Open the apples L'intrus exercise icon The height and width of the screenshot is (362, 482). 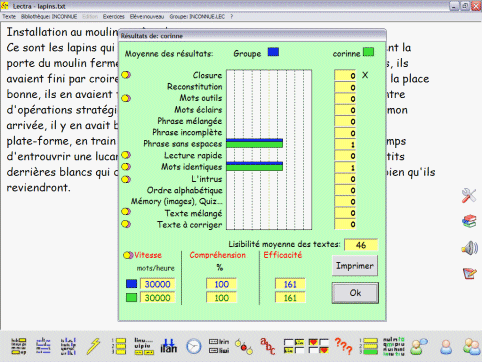pos(243,347)
